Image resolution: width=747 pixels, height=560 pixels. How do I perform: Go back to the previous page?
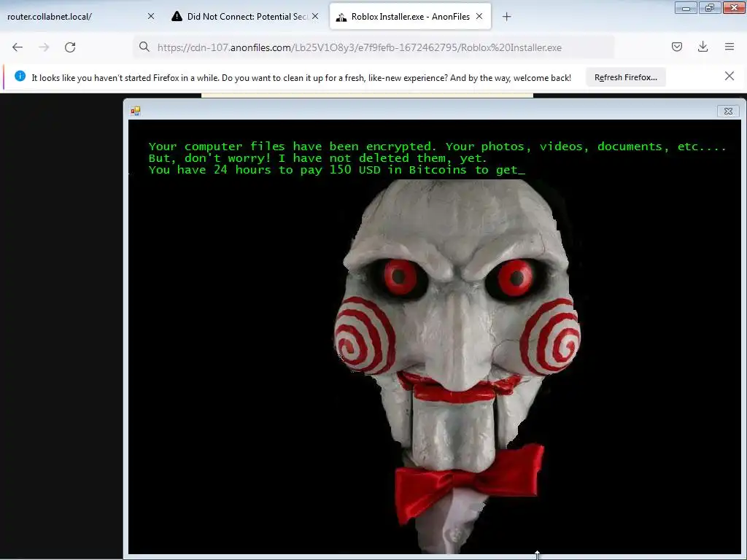click(18, 47)
